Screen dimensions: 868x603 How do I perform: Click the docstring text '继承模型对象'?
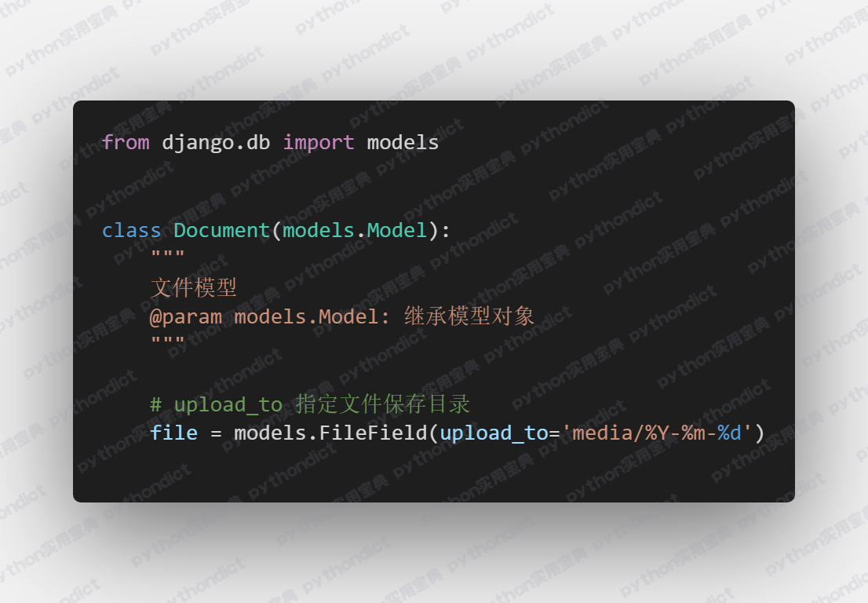click(469, 316)
